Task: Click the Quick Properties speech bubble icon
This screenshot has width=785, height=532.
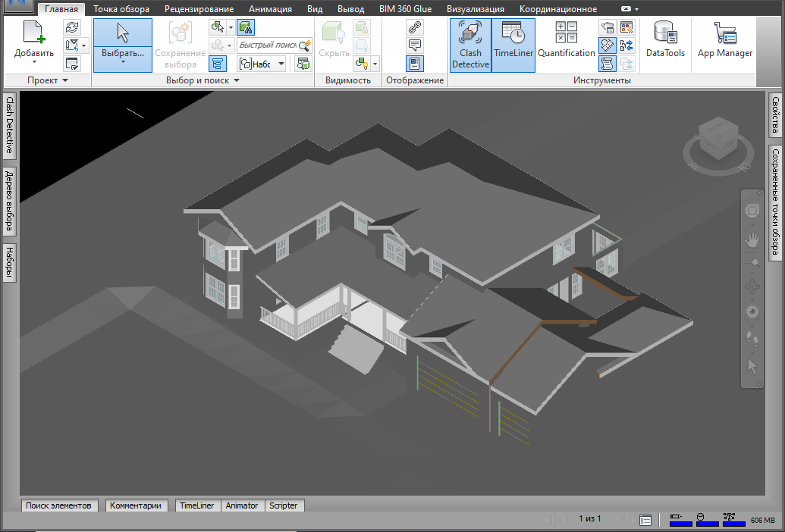Action: (x=415, y=45)
